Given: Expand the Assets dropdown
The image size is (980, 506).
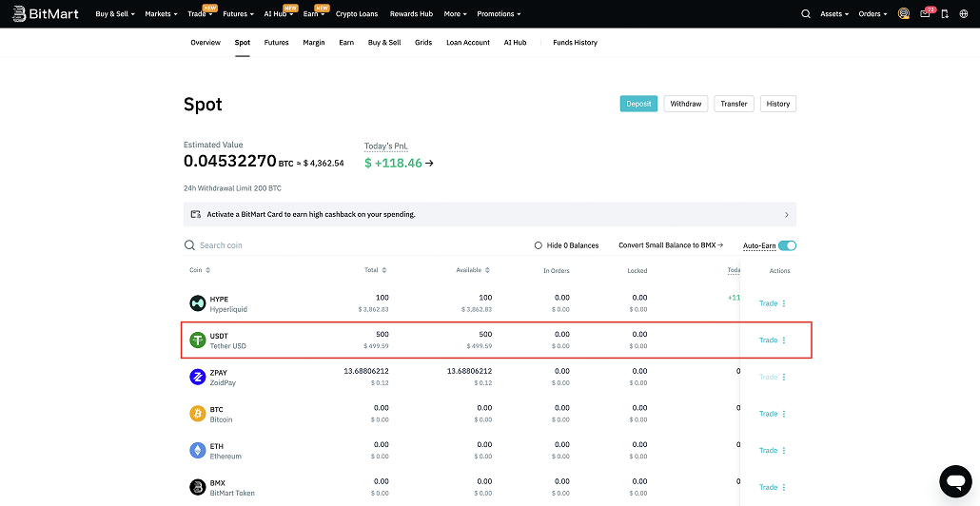Looking at the screenshot, I should (x=834, y=13).
